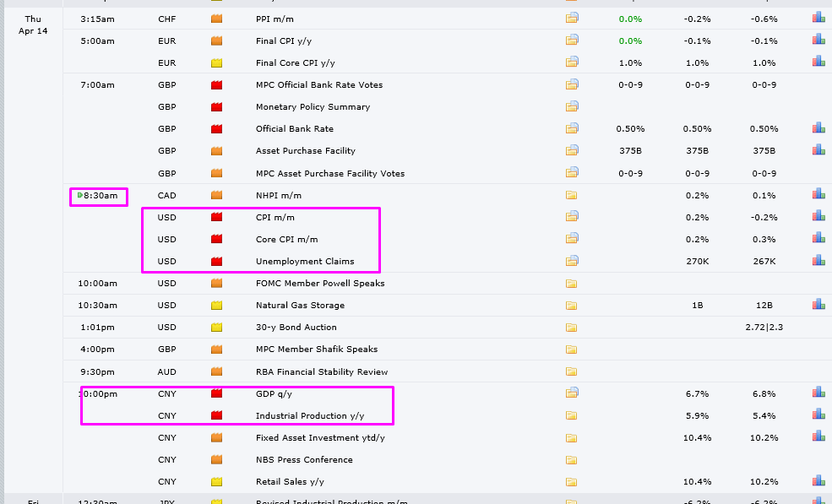The height and width of the screenshot is (504, 832).
Task: Open detail folder for MPC Official Bank Rate Votes
Action: (572, 84)
